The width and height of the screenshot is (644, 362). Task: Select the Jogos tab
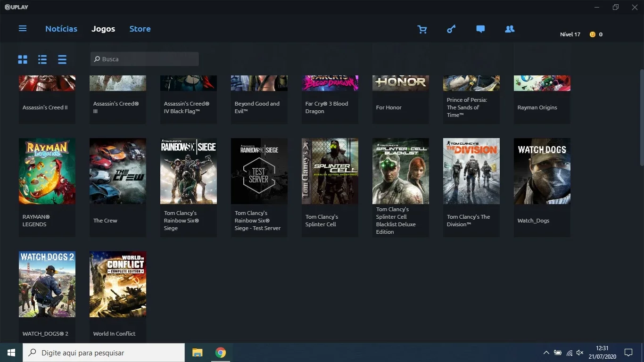[103, 29]
